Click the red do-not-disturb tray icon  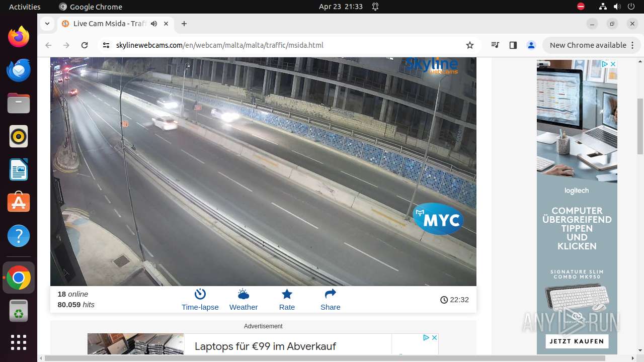point(581,7)
